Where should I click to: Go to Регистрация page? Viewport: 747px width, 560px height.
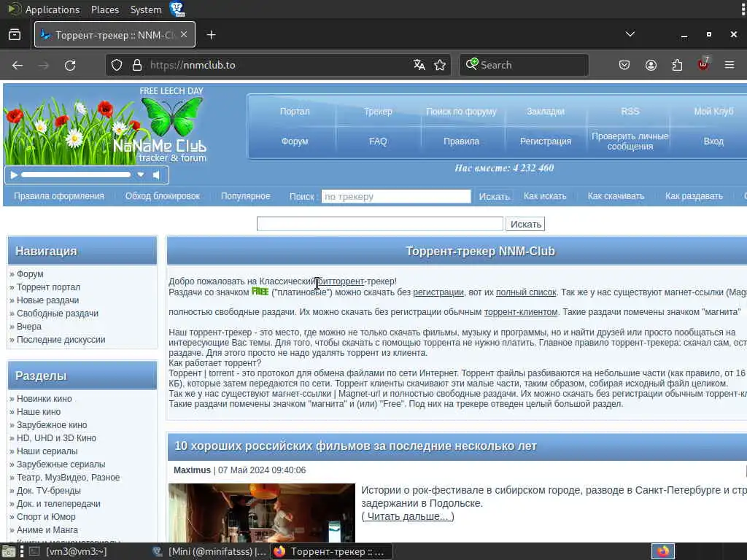[x=546, y=141]
